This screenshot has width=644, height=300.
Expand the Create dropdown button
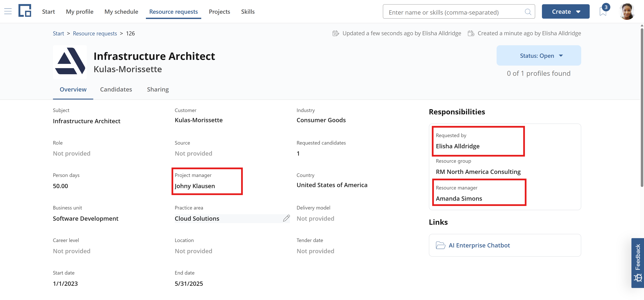(565, 12)
